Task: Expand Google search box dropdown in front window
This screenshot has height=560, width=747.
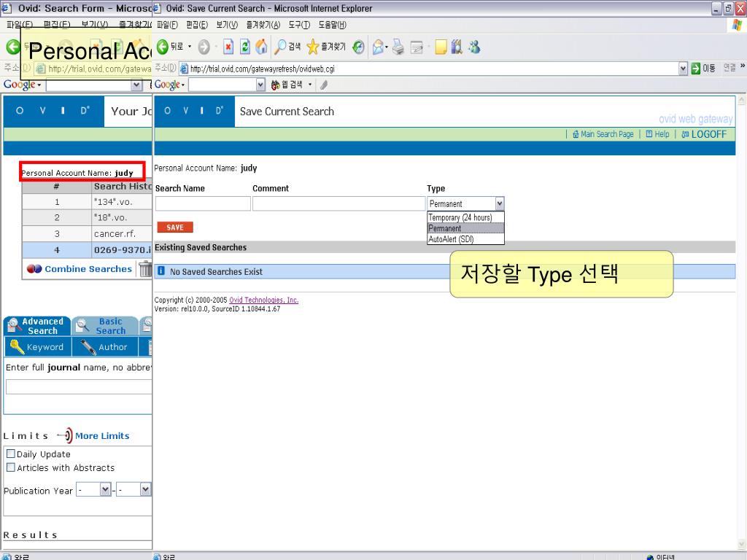Action: click(260, 85)
